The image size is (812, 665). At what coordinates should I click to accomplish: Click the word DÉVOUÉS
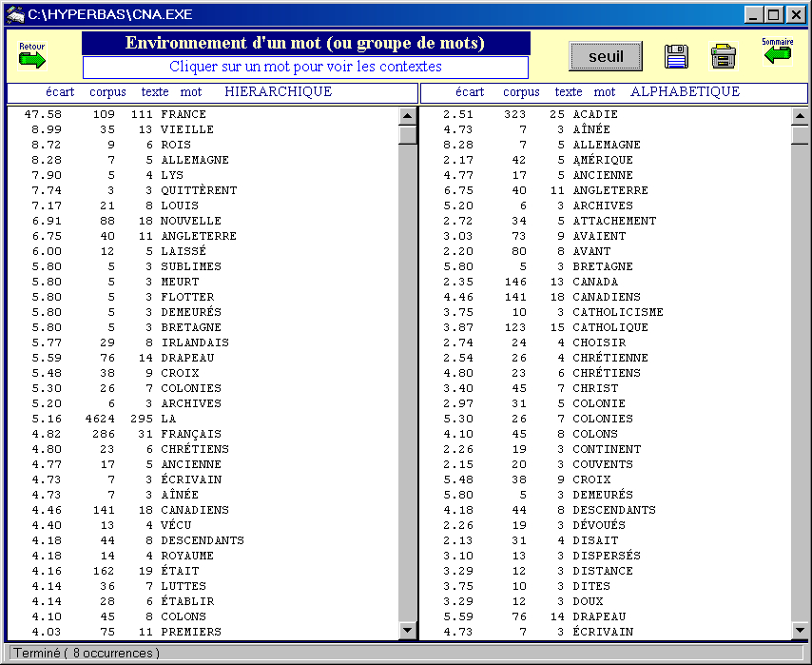599,525
